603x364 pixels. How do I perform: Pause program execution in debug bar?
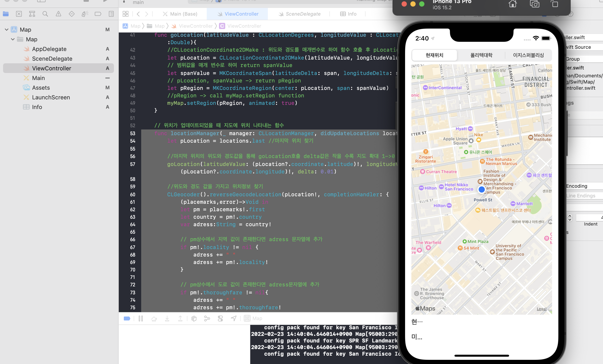click(x=141, y=318)
